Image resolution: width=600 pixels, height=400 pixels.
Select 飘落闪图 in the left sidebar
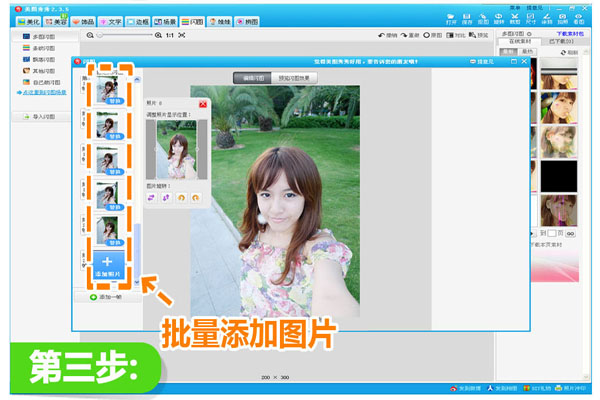40,60
